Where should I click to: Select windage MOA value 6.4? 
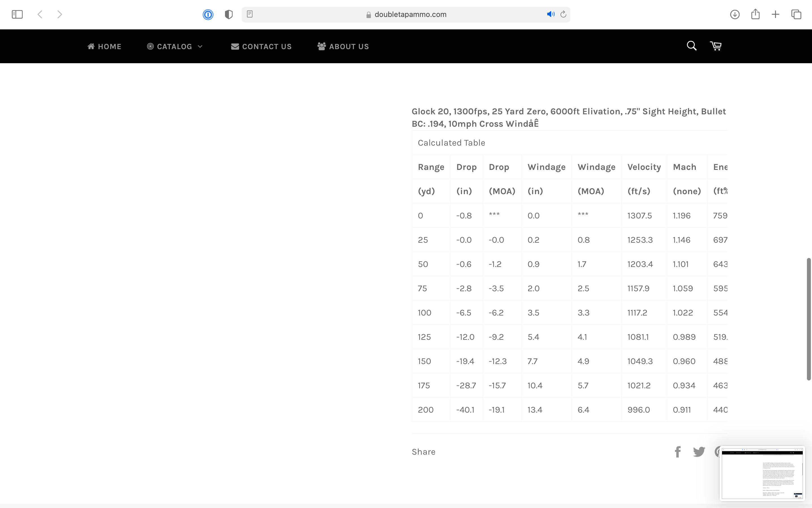[583, 410]
